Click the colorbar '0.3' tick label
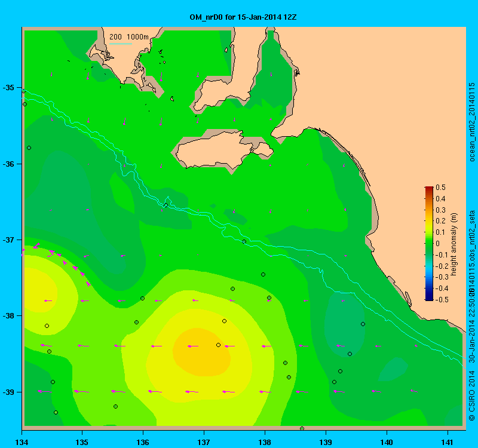This screenshot has height=448, width=478. pos(440,210)
